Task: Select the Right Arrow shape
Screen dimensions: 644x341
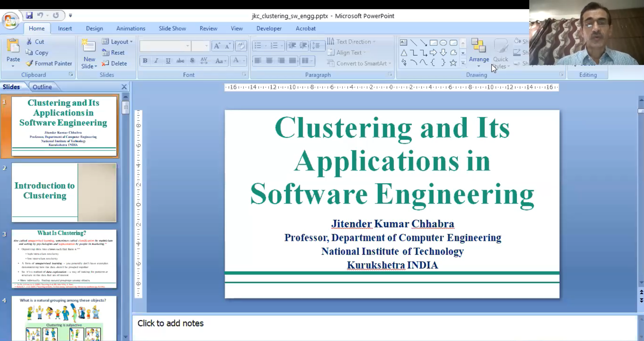Action: [433, 53]
